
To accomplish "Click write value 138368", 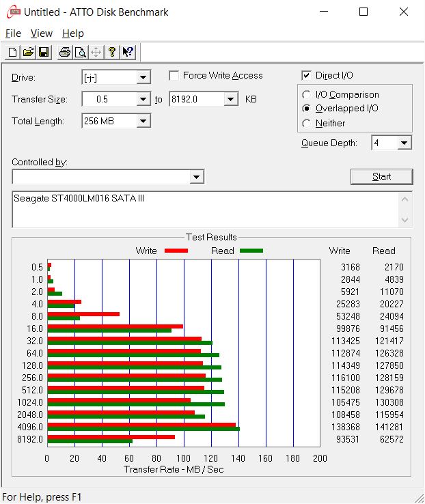I will (x=346, y=428).
